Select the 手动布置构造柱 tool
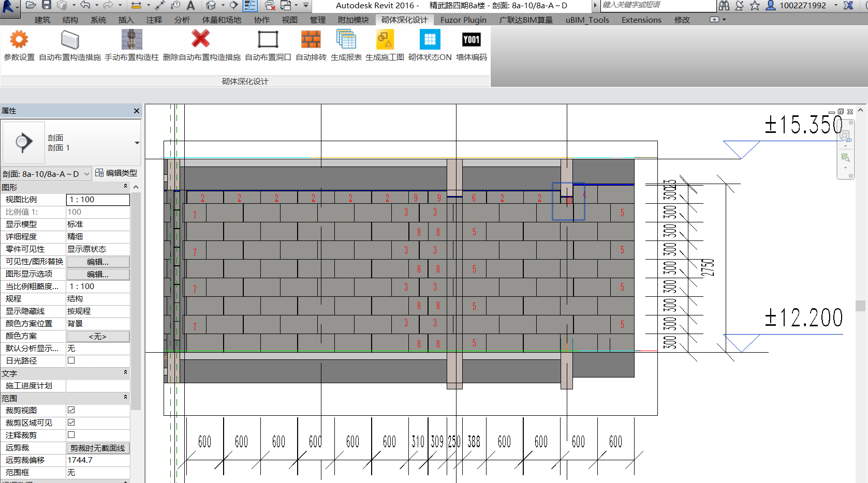 (131, 40)
